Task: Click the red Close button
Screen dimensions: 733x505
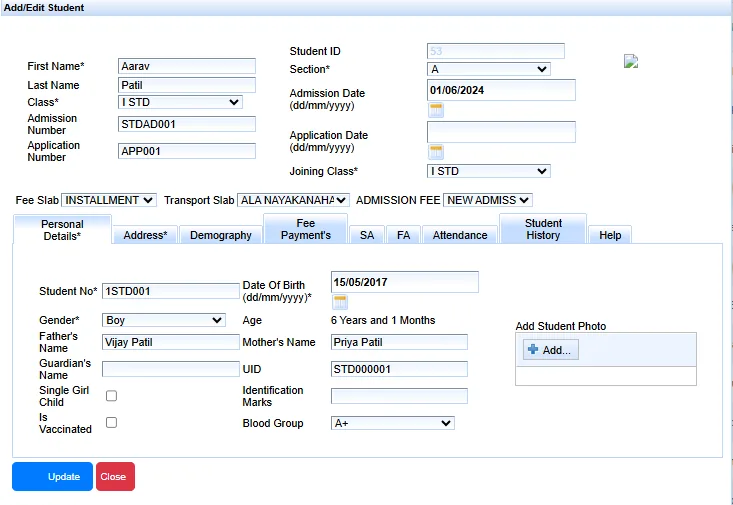Action: 115,476
